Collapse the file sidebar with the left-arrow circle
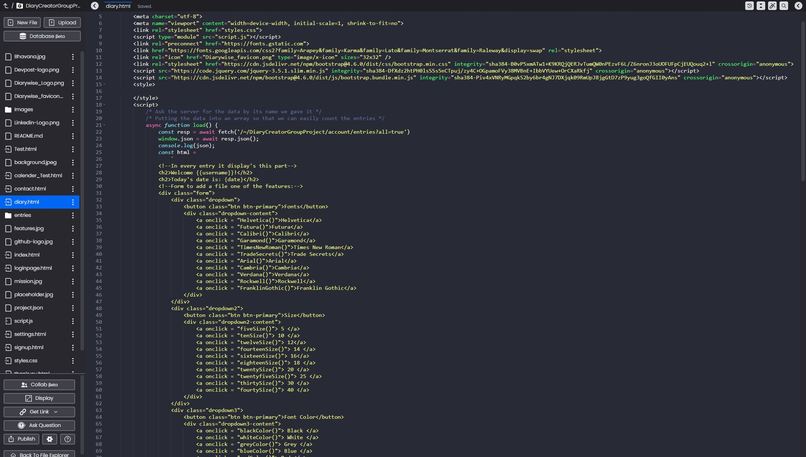806x457 pixels. (x=95, y=6)
